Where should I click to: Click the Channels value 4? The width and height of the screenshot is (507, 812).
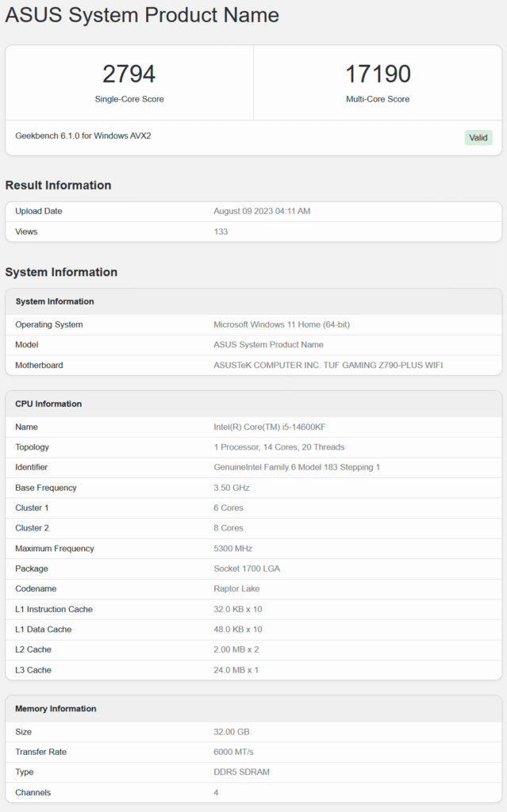(216, 793)
